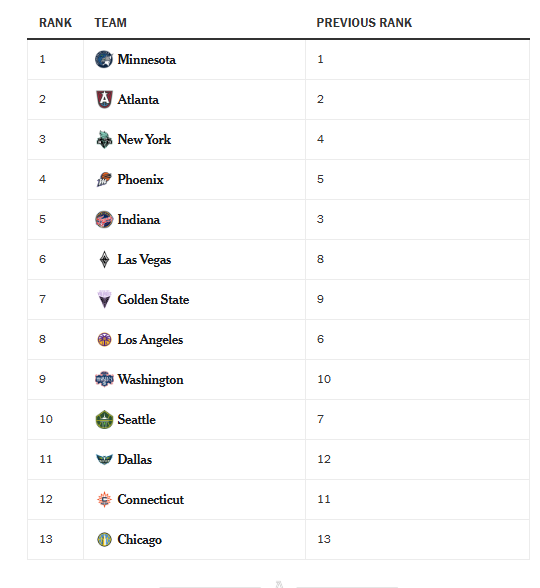Click the Connecticut Sun logo

(x=104, y=499)
